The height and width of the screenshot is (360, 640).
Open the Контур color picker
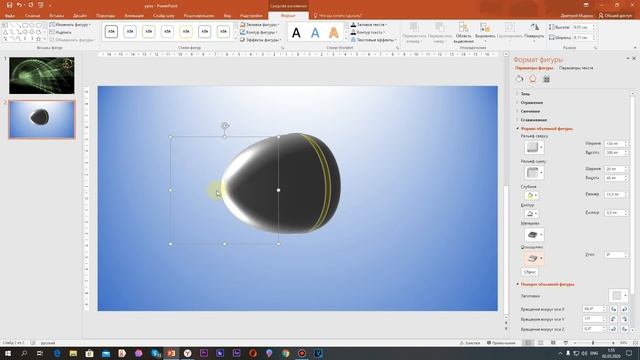pyautogui.click(x=531, y=214)
